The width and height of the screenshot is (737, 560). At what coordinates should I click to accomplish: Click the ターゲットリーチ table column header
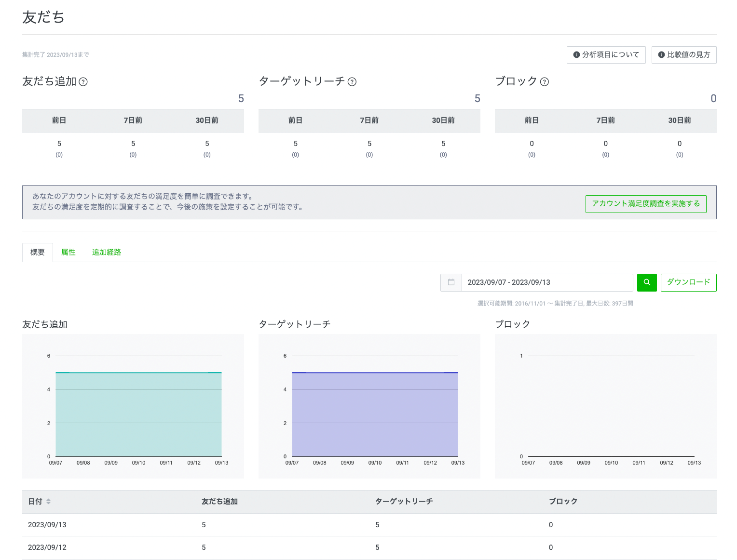pos(404,502)
